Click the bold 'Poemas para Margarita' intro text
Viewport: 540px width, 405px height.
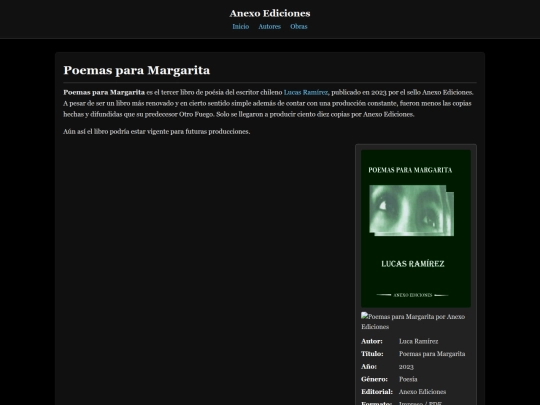(104, 92)
